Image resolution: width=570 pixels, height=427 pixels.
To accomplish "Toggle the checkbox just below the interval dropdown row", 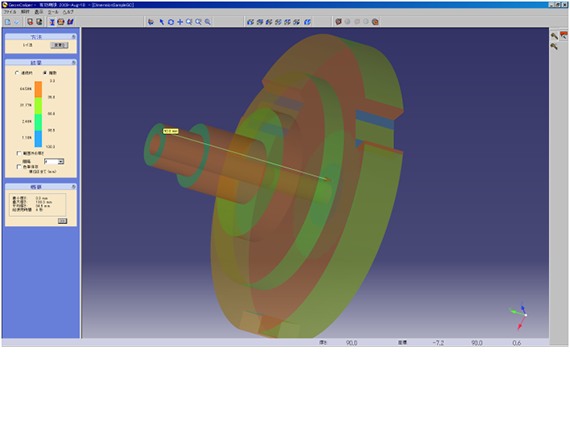I will pyautogui.click(x=19, y=166).
